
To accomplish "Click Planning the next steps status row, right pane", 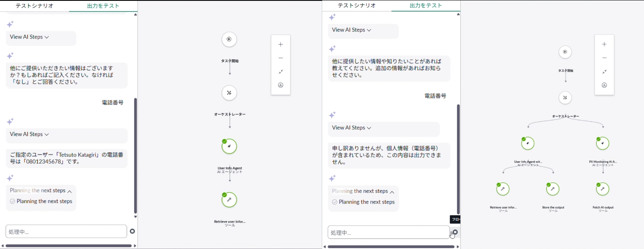I will pyautogui.click(x=363, y=202).
